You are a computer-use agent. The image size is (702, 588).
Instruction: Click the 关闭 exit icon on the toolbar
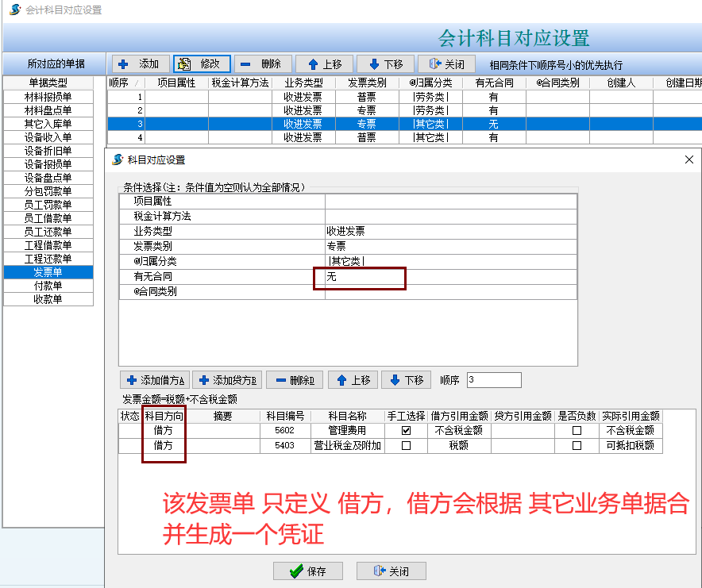pyautogui.click(x=433, y=64)
